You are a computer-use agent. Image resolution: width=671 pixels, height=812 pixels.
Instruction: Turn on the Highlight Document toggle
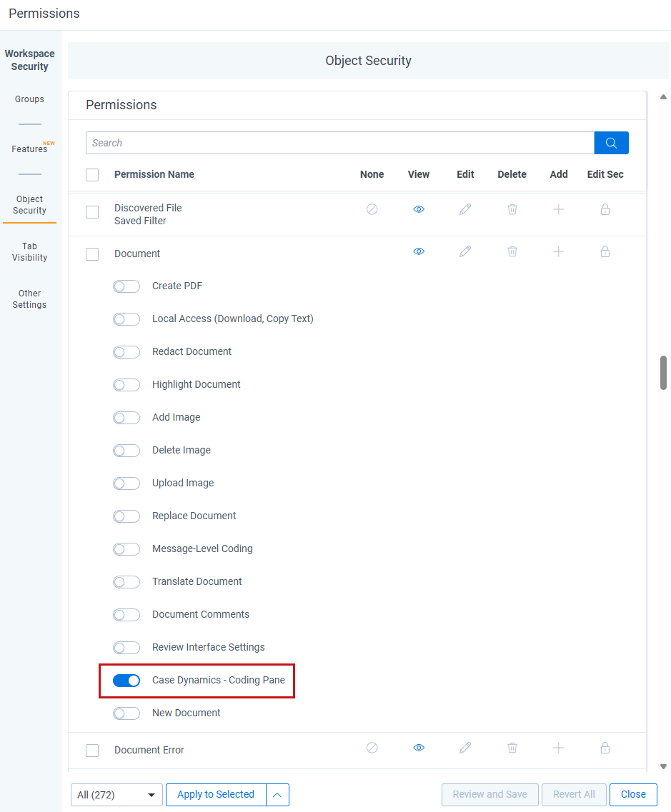point(126,385)
